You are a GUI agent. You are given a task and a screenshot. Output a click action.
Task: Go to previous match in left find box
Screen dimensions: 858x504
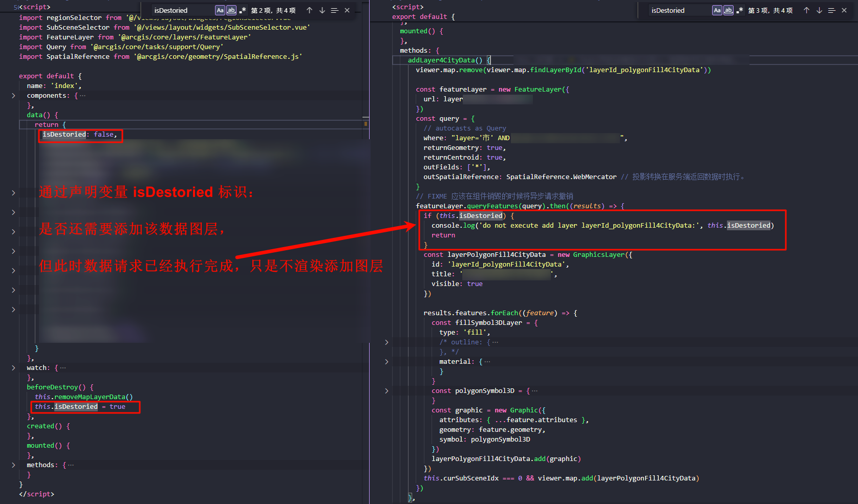pyautogui.click(x=309, y=10)
